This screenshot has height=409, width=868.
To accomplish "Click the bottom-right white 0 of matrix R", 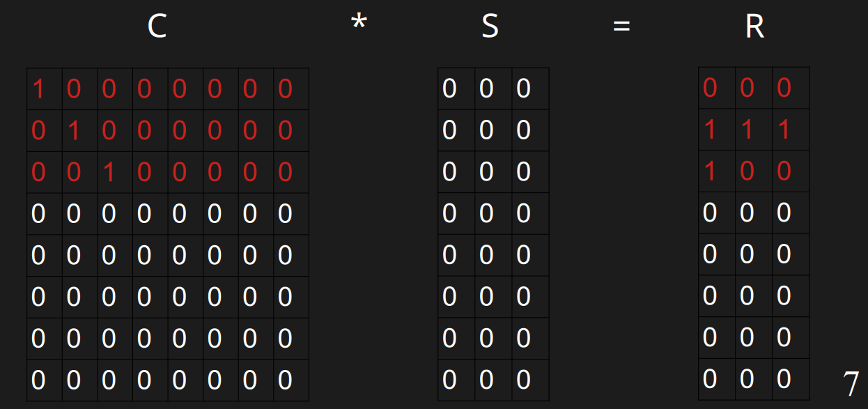I will (x=784, y=378).
